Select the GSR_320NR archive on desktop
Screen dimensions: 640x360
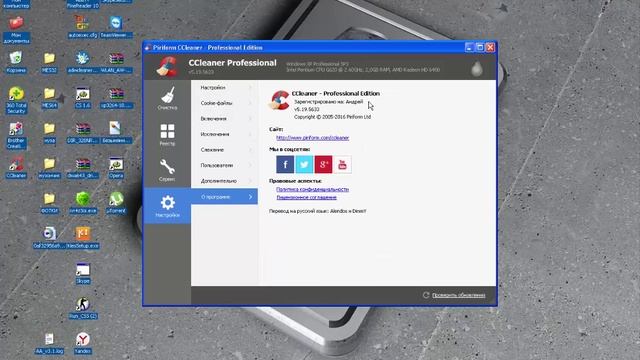[82, 132]
